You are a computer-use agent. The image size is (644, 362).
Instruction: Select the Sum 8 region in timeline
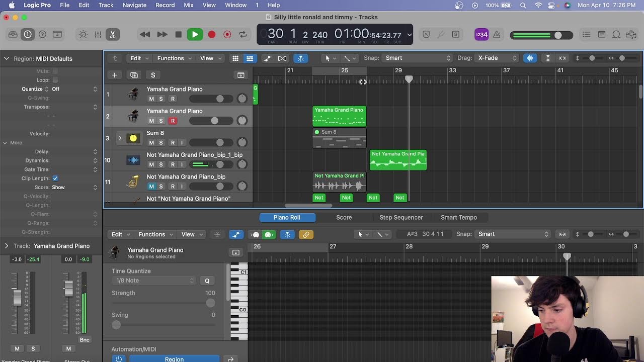[340, 138]
